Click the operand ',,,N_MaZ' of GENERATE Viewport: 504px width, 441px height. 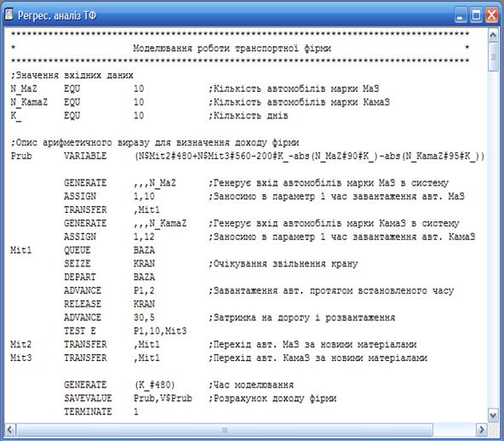tap(155, 183)
